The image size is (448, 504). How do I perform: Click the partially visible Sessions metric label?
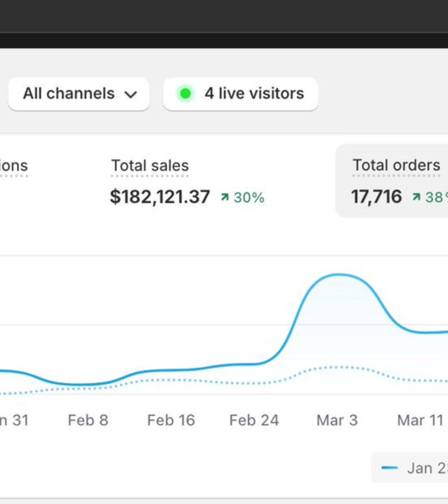tap(13, 166)
